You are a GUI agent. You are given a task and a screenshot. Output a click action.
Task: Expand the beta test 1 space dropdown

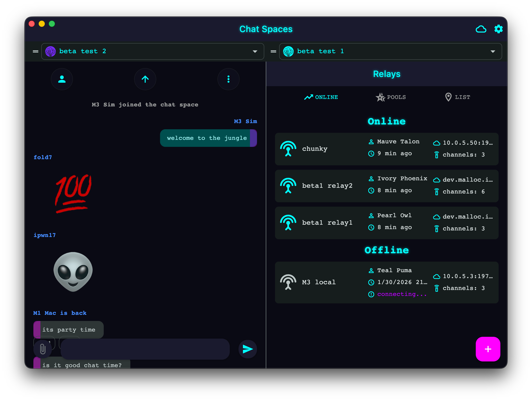click(x=493, y=51)
